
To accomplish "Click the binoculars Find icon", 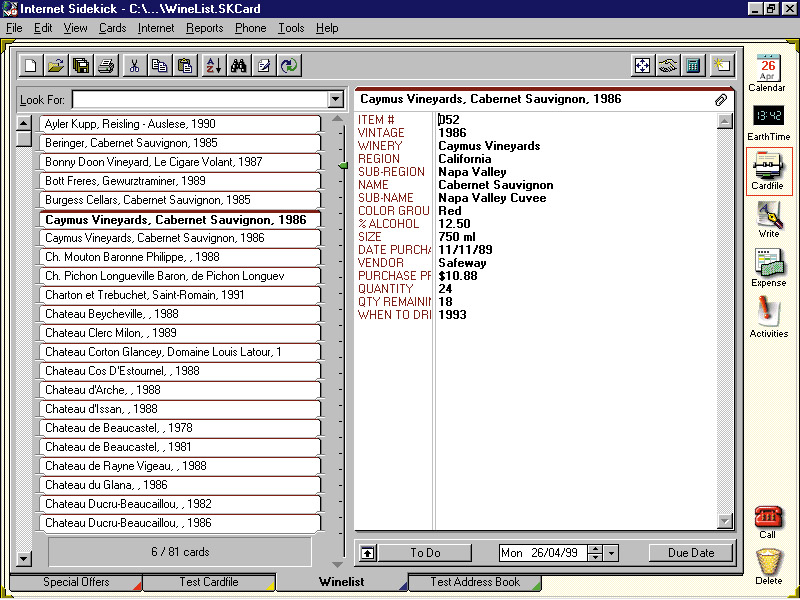I will pos(239,66).
